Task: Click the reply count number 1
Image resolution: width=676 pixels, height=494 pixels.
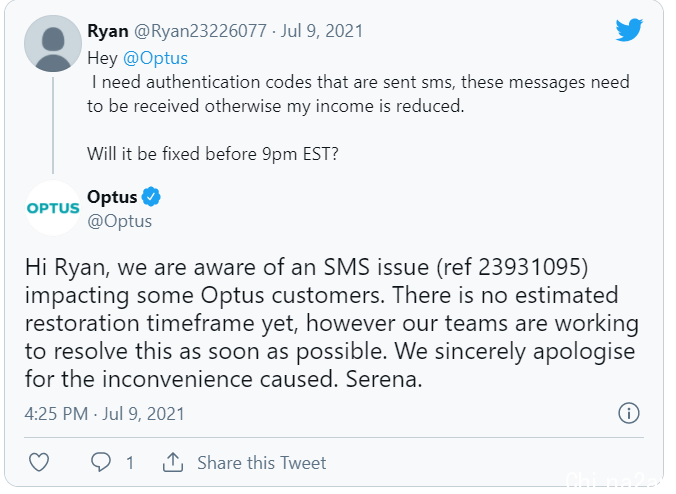Action: click(130, 463)
